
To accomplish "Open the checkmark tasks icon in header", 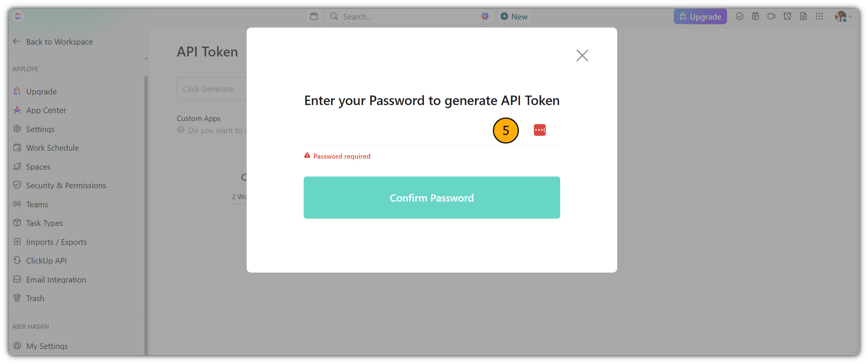I will point(739,16).
